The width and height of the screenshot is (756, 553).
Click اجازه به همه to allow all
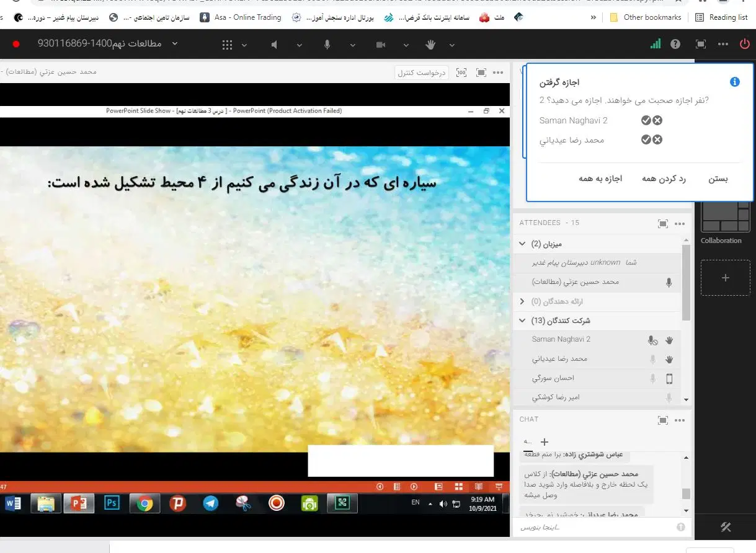tap(600, 179)
